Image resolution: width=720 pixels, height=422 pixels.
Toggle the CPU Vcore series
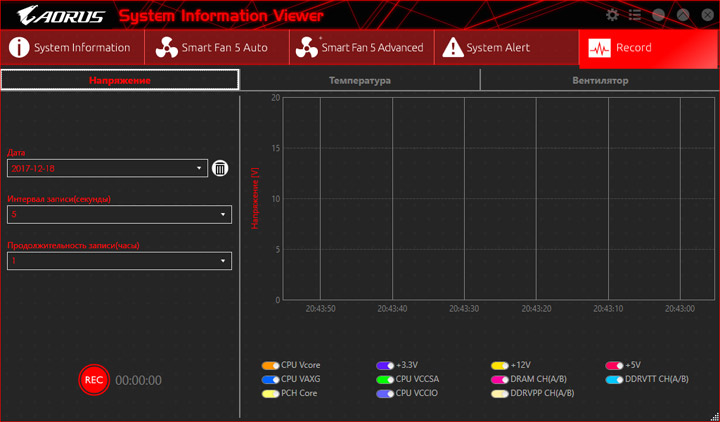coord(270,366)
